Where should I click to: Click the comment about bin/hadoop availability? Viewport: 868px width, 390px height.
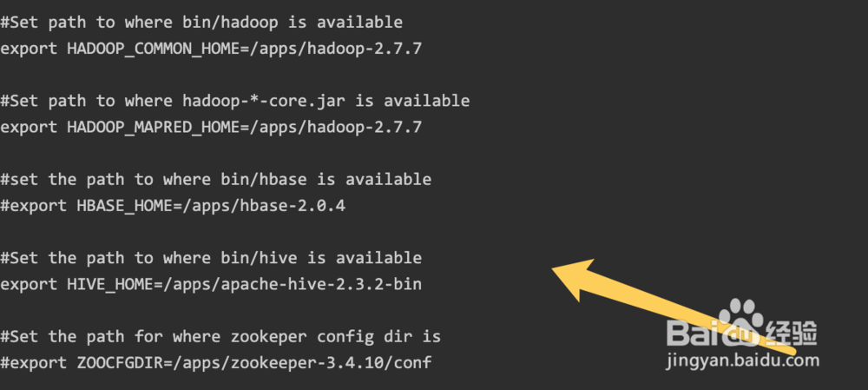click(201, 23)
